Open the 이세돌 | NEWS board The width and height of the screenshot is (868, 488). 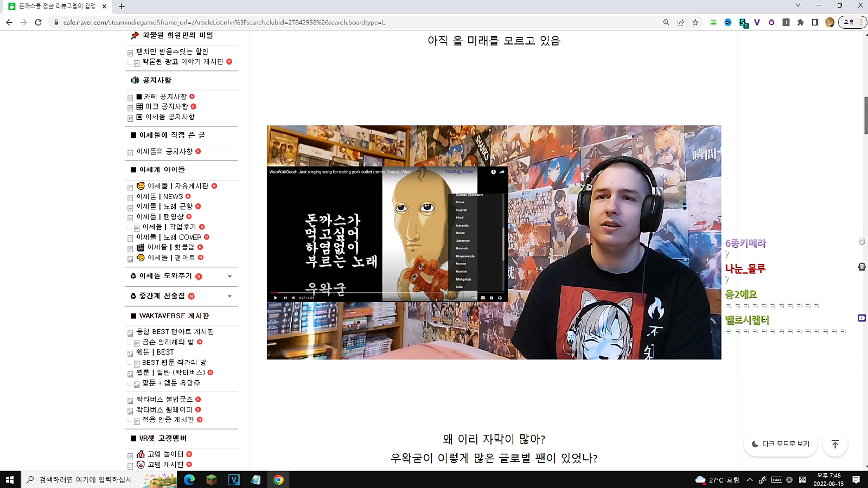pos(159,196)
